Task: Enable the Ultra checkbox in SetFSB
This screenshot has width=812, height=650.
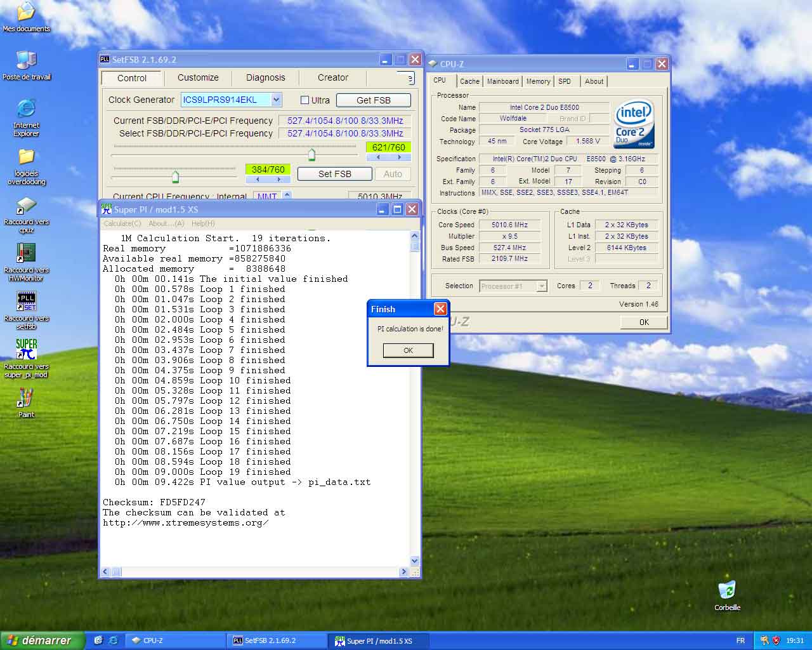Action: [x=304, y=100]
